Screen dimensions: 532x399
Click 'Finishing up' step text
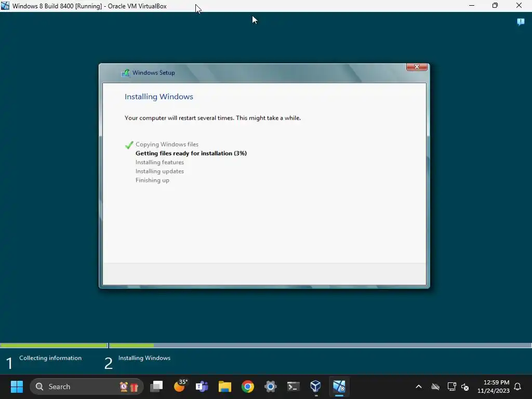coord(152,180)
